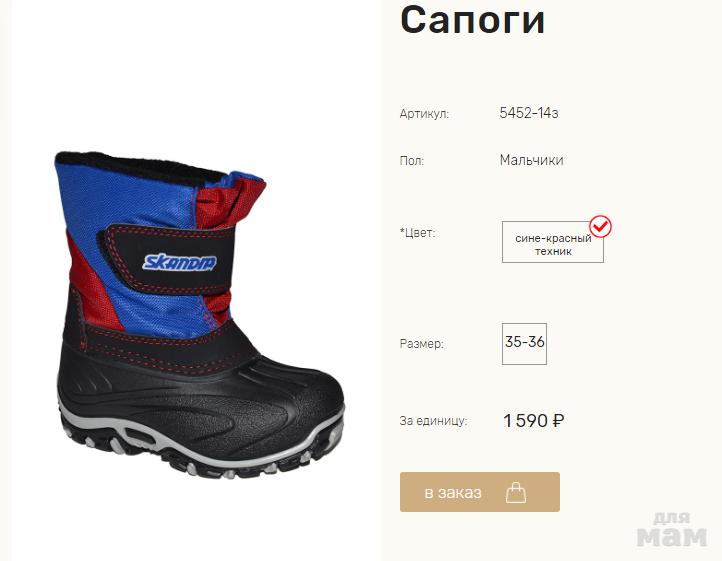Screen dimensions: 722x561
Task: Click the price 1 590 ₽
Action: pyautogui.click(x=533, y=420)
